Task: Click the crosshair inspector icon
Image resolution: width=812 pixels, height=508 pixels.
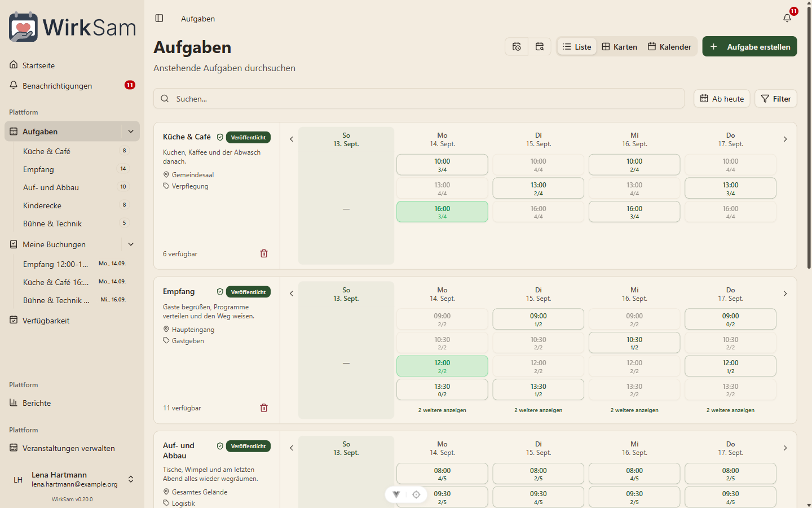Action: (416, 494)
